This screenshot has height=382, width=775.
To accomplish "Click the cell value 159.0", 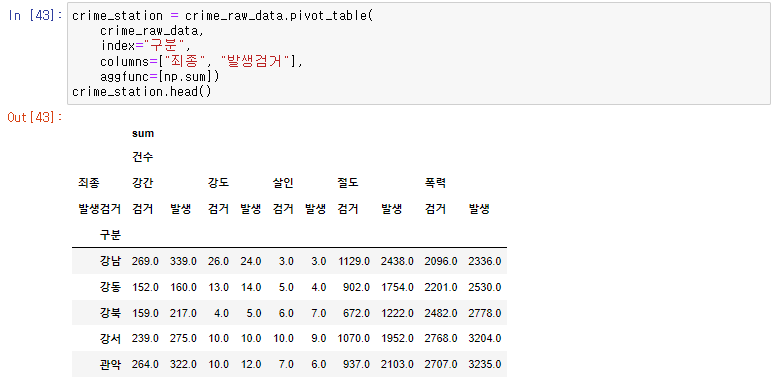I will tap(145, 313).
